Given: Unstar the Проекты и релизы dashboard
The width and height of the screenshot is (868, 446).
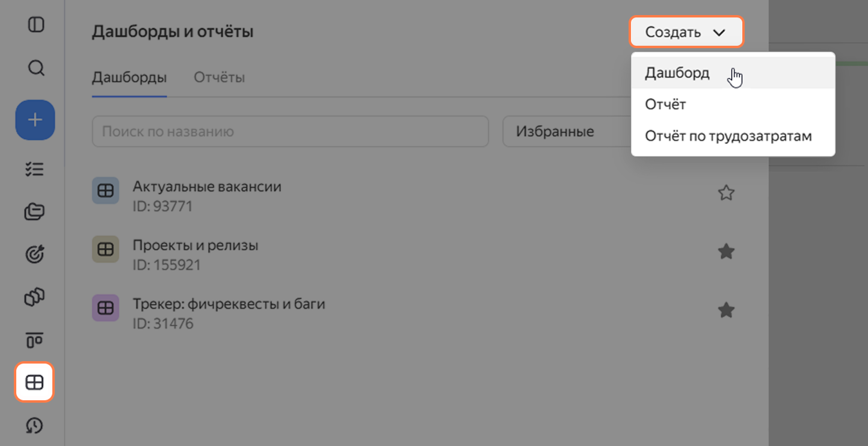Looking at the screenshot, I should [726, 252].
